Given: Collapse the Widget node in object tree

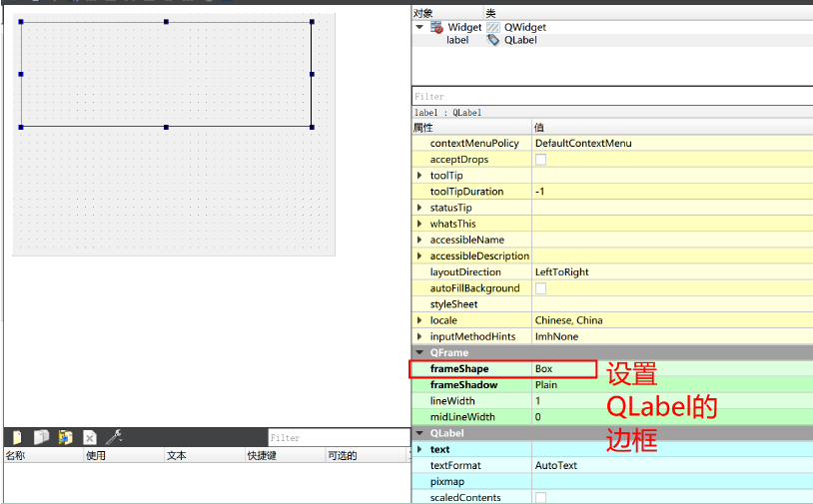Looking at the screenshot, I should [419, 27].
